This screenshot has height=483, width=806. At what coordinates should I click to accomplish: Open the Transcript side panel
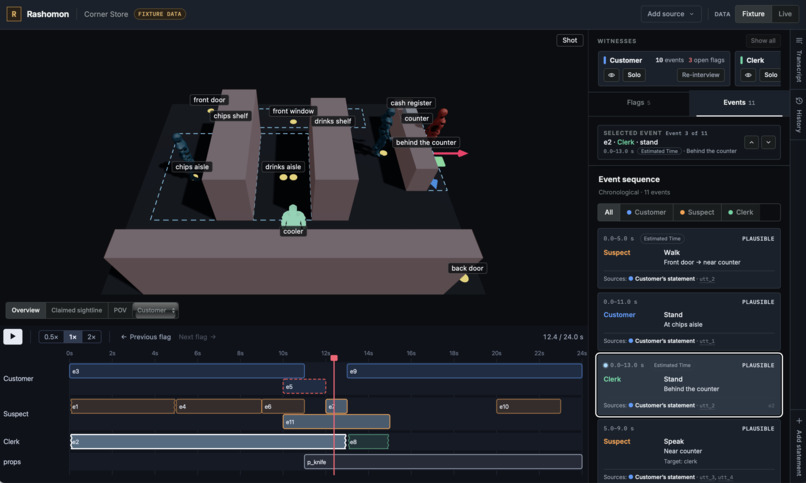click(799, 60)
